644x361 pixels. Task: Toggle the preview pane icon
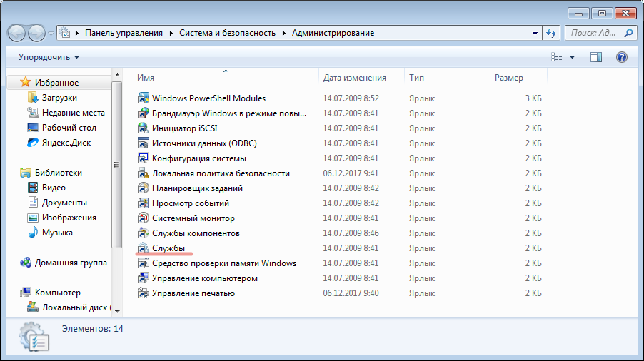pos(596,57)
